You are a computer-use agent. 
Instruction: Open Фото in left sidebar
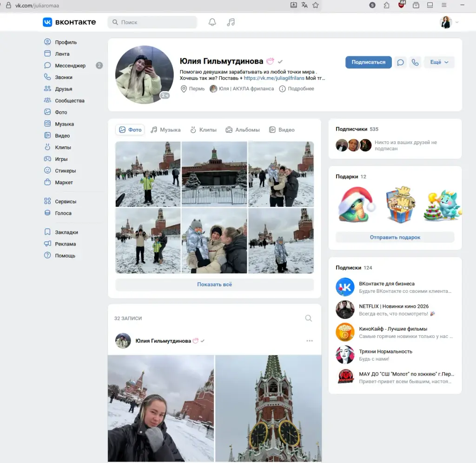[56, 112]
